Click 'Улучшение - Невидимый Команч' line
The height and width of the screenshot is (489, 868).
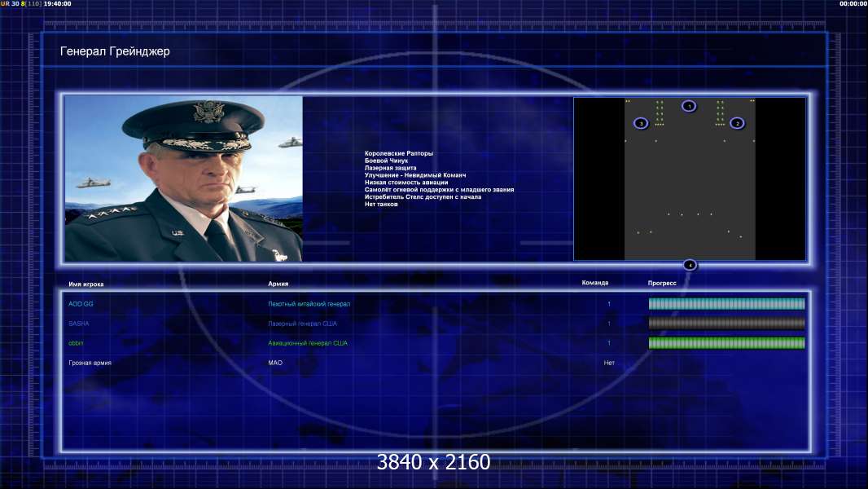415,175
